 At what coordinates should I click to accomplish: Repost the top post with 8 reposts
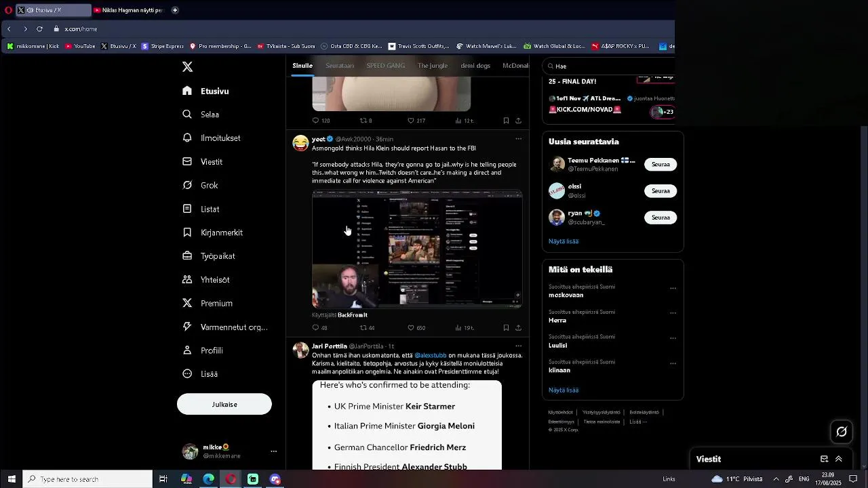point(363,121)
